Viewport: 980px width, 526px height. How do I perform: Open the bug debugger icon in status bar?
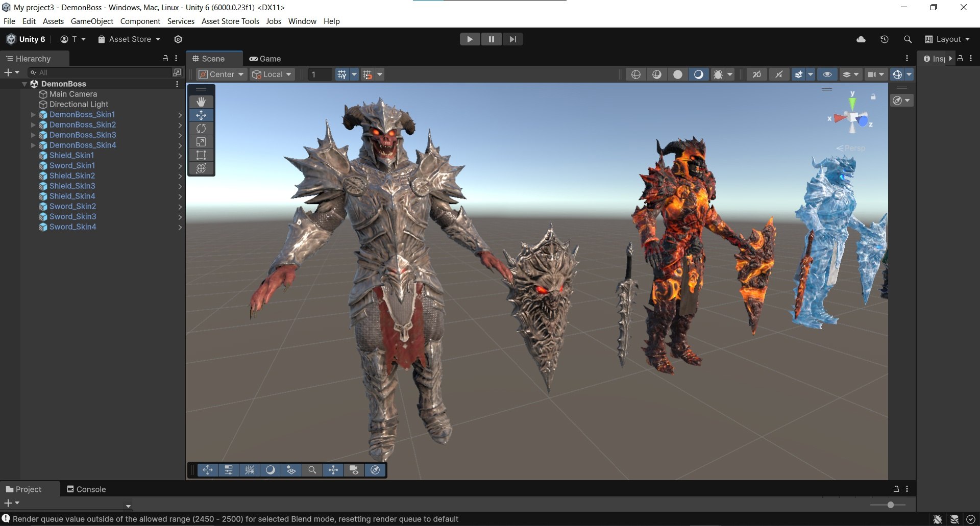(938, 519)
